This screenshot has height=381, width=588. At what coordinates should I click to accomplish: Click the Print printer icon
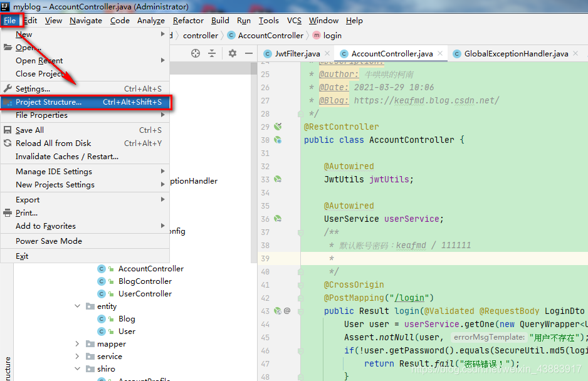coord(8,212)
